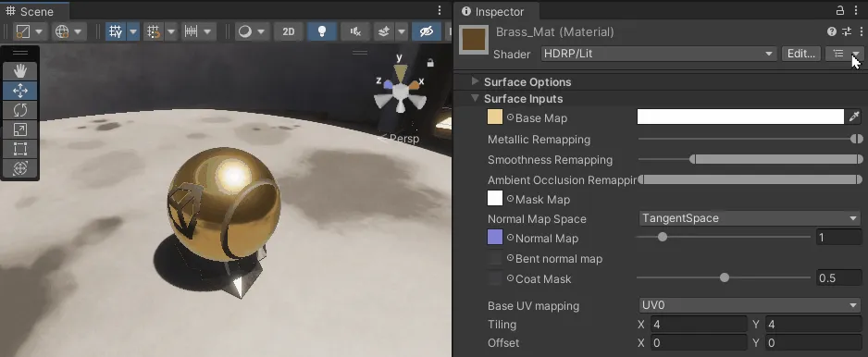Click the Brass_Mat material preview thumbnail
Screen dimensions: 868x357
475,41
